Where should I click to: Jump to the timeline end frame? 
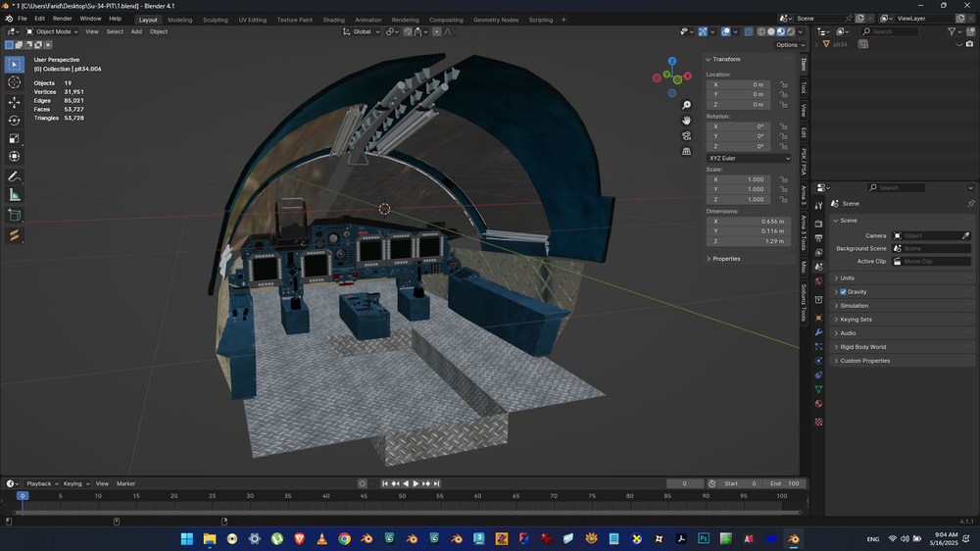pos(437,484)
